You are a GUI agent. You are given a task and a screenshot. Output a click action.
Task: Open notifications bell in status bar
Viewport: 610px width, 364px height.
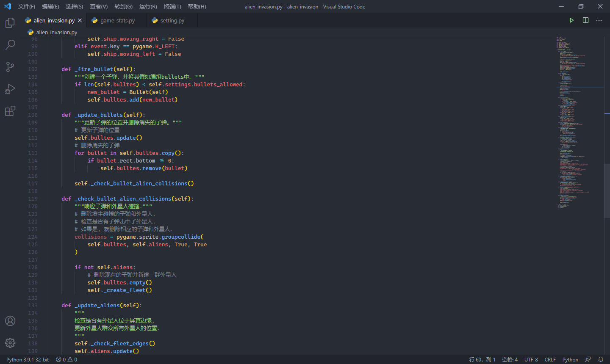point(601,359)
